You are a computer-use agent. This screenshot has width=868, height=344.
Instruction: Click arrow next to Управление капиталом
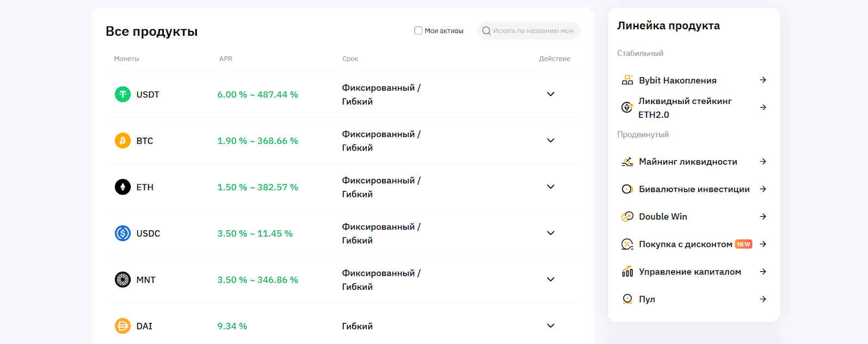[x=763, y=271]
